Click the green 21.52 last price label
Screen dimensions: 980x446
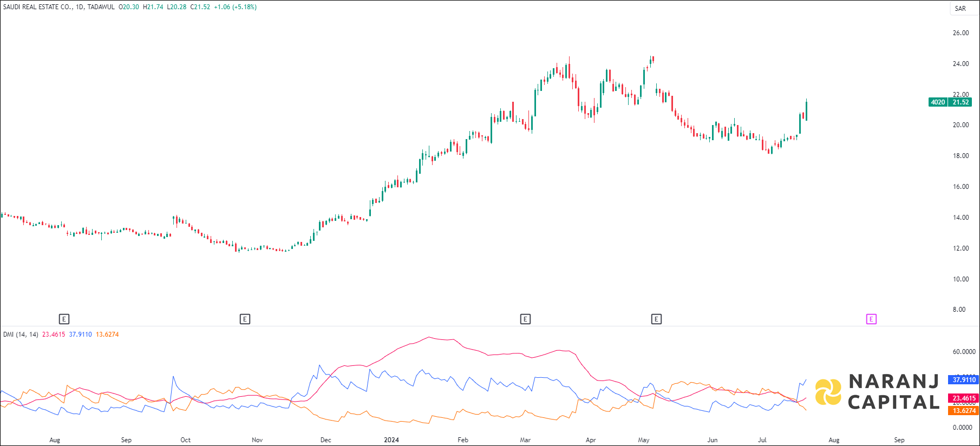click(x=961, y=102)
